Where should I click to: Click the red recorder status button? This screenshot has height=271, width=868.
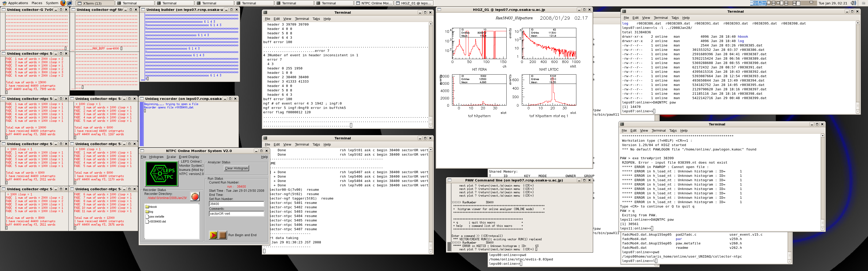[x=195, y=197]
